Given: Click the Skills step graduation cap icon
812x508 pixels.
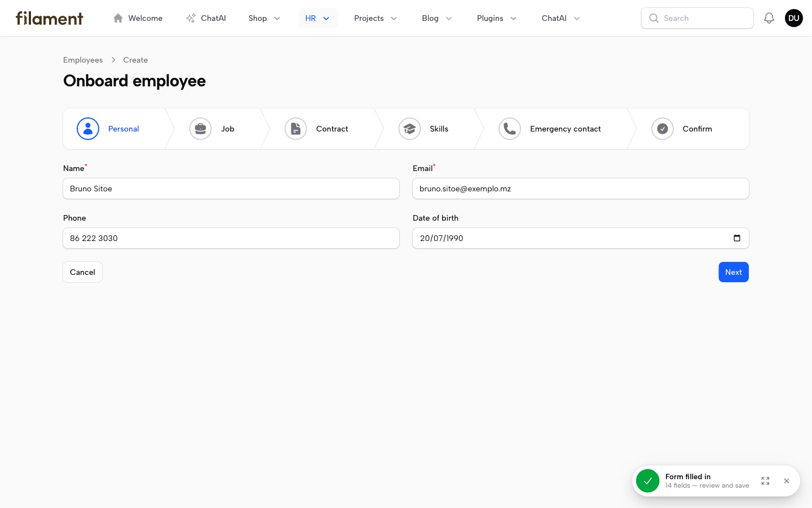Looking at the screenshot, I should click(x=410, y=129).
